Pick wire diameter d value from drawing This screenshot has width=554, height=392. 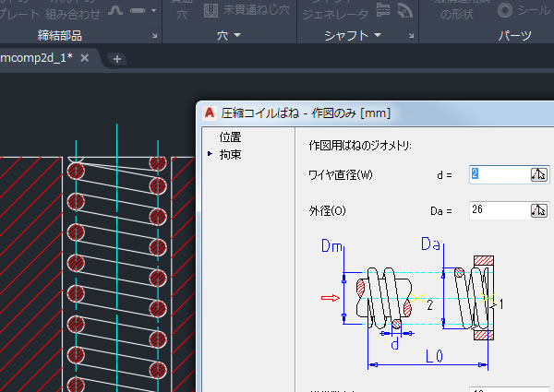tap(539, 174)
